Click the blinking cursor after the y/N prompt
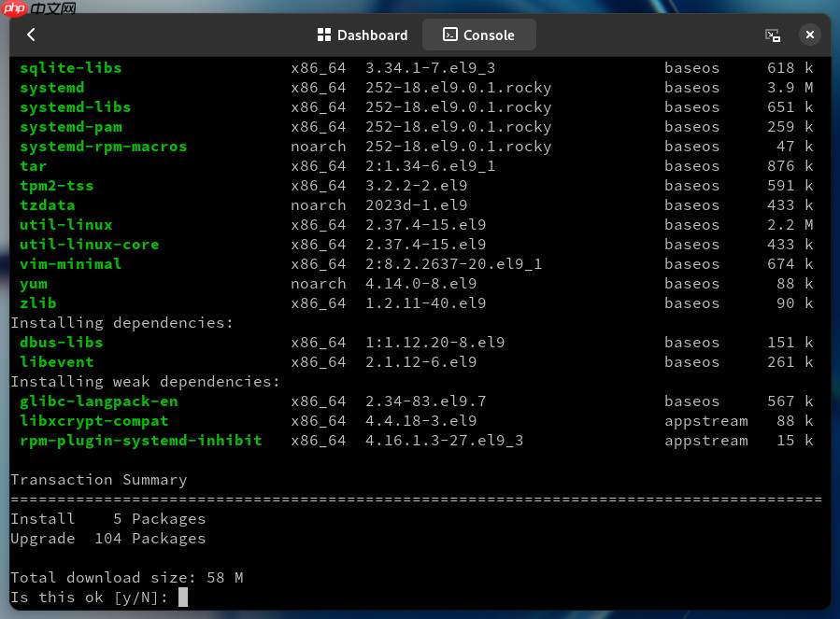Screen dimensions: 840x619 [x=183, y=598]
